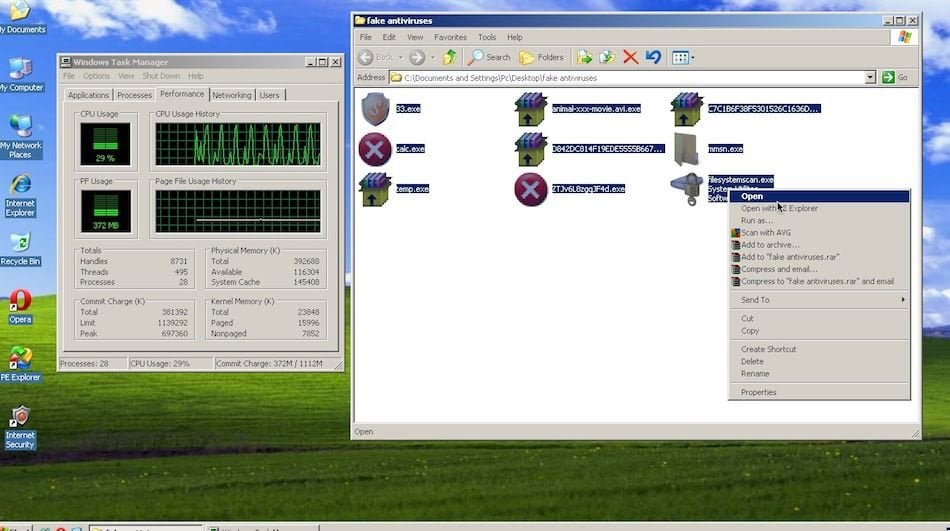Viewport: 950px width, 531px height.
Task: Switch to the Processes tab
Action: 134,95
